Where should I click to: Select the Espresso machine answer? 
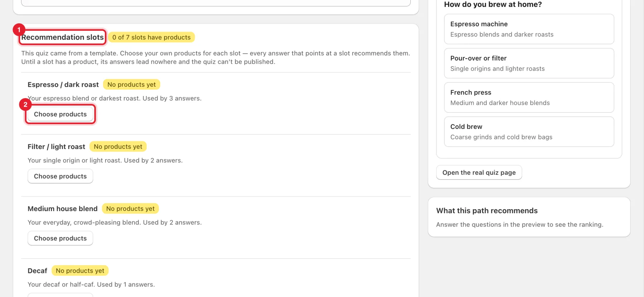point(529,29)
